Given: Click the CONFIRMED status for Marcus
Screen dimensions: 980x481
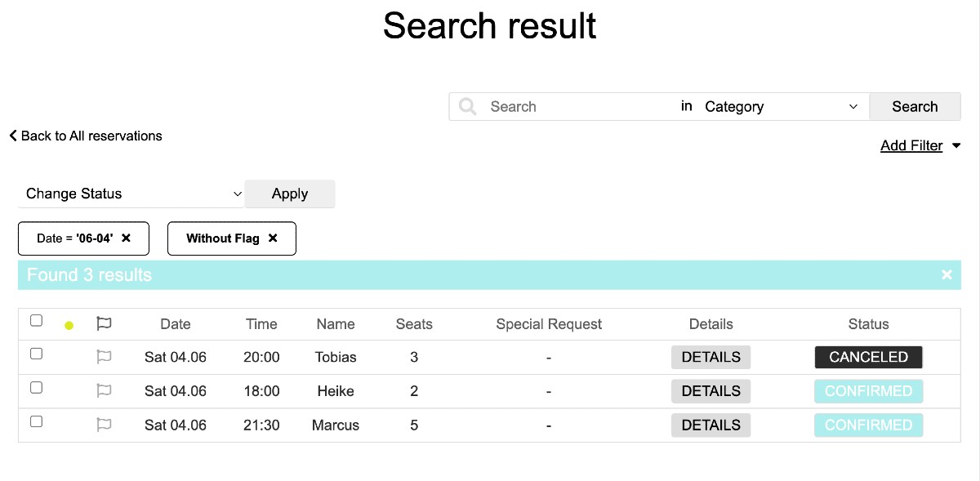Looking at the screenshot, I should tap(868, 425).
